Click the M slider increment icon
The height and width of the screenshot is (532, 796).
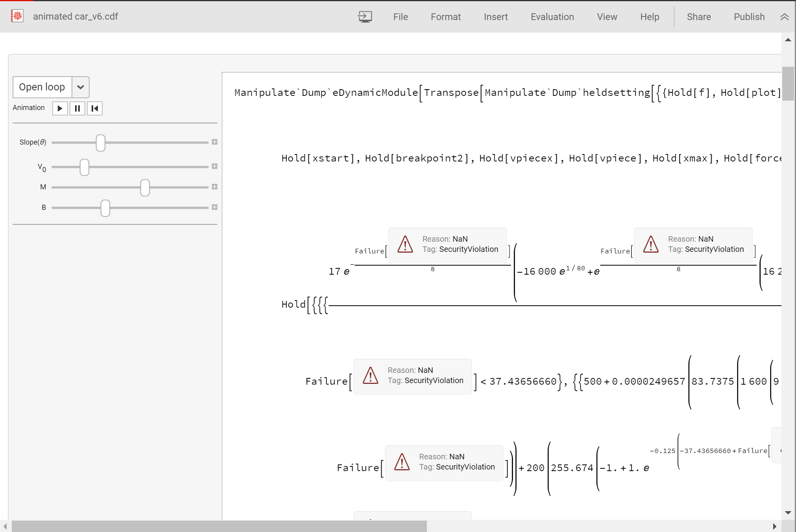(215, 187)
